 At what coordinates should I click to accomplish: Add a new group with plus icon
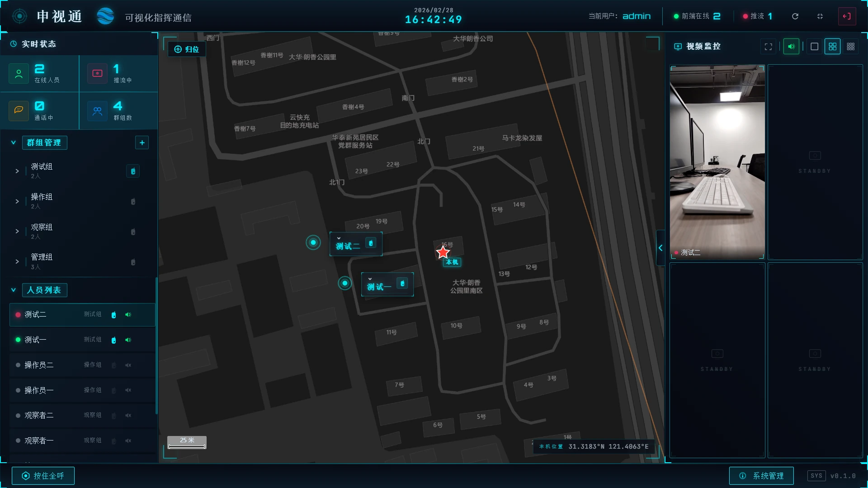pyautogui.click(x=142, y=143)
